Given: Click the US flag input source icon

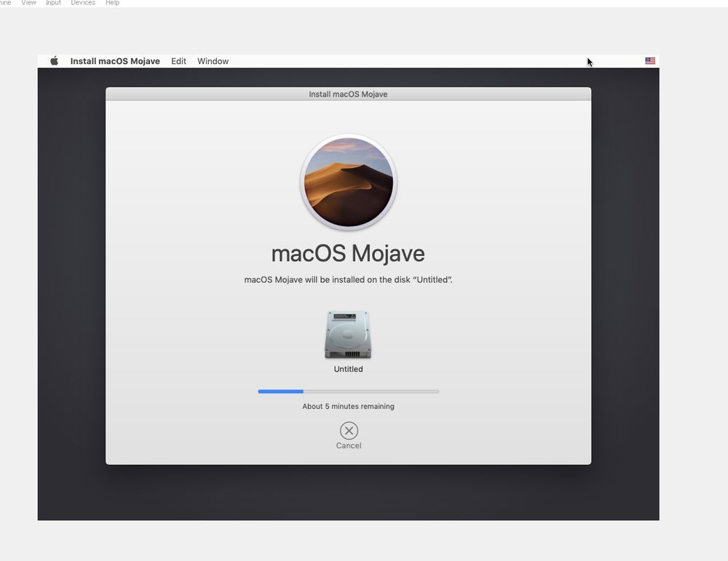Looking at the screenshot, I should click(650, 61).
